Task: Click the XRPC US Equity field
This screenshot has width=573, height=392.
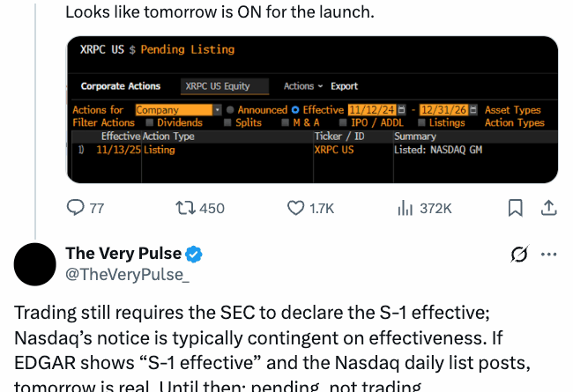Action: (x=218, y=86)
